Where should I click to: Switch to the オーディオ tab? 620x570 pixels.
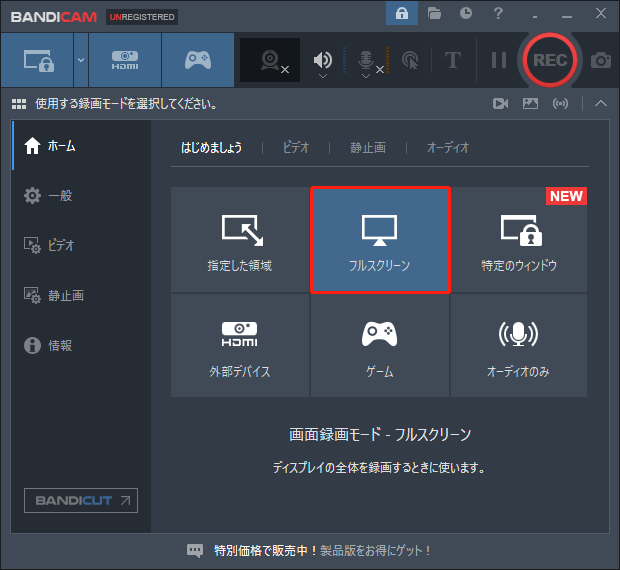(448, 147)
